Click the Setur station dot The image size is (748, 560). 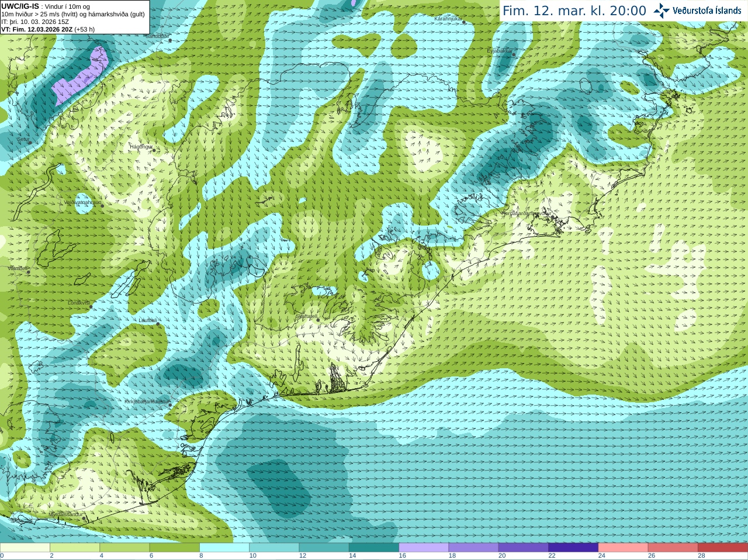(x=30, y=143)
